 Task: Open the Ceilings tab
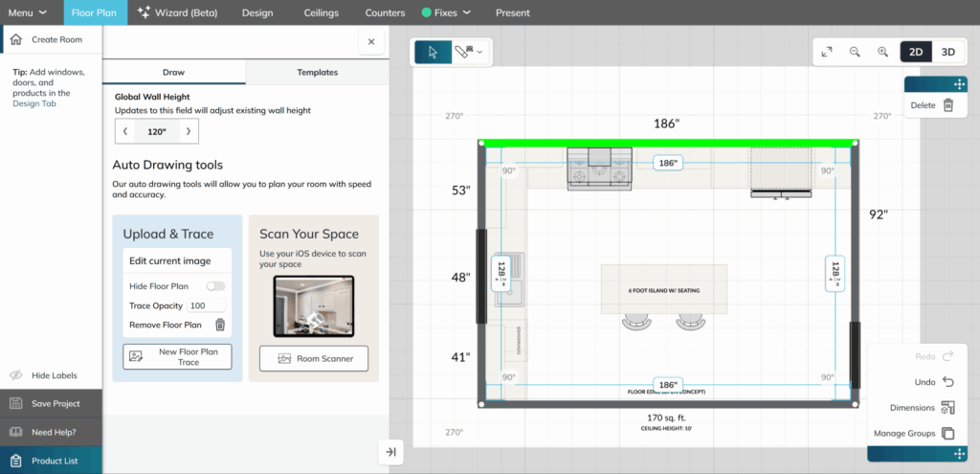pyautogui.click(x=322, y=12)
